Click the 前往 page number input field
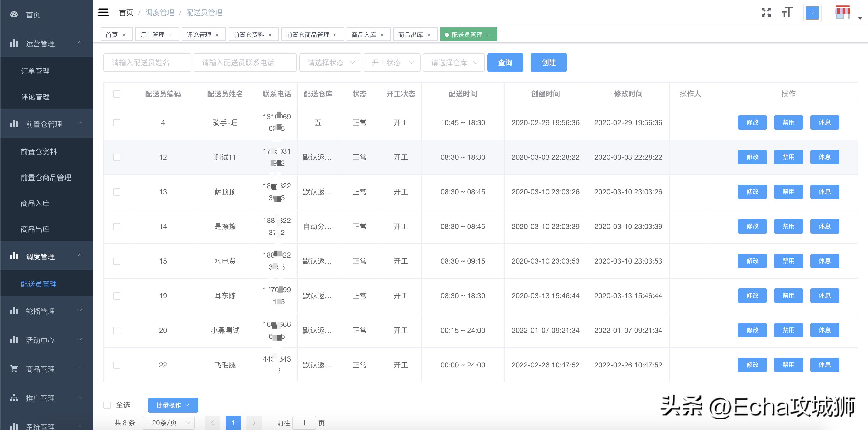868x430 pixels. pyautogui.click(x=304, y=423)
